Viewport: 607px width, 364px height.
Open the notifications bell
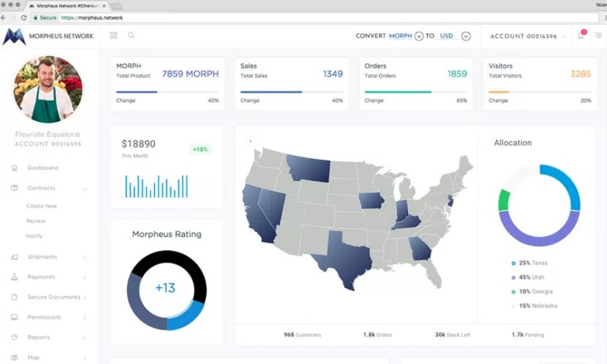coord(581,35)
